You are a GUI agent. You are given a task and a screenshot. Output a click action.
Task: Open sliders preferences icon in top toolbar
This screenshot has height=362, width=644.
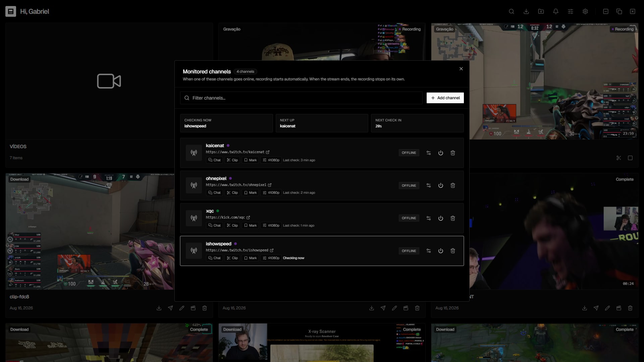point(571,11)
